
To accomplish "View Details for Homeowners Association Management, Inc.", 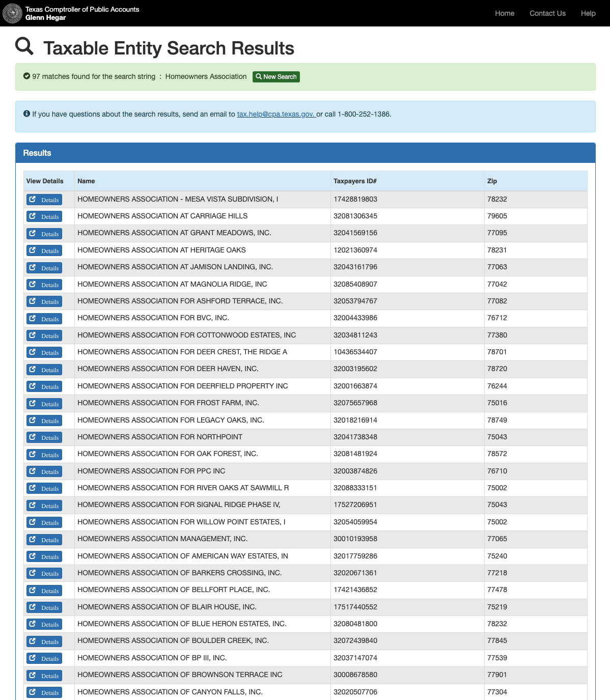I will tap(44, 540).
